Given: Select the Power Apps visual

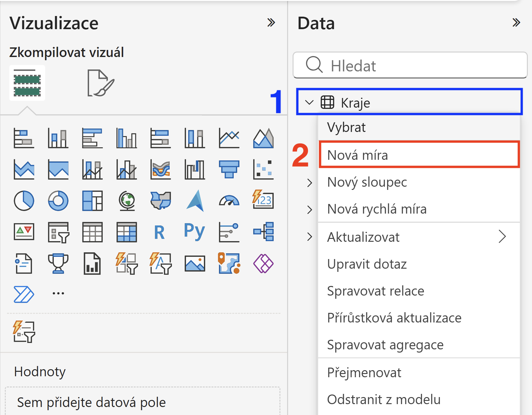Looking at the screenshot, I should coord(263,264).
